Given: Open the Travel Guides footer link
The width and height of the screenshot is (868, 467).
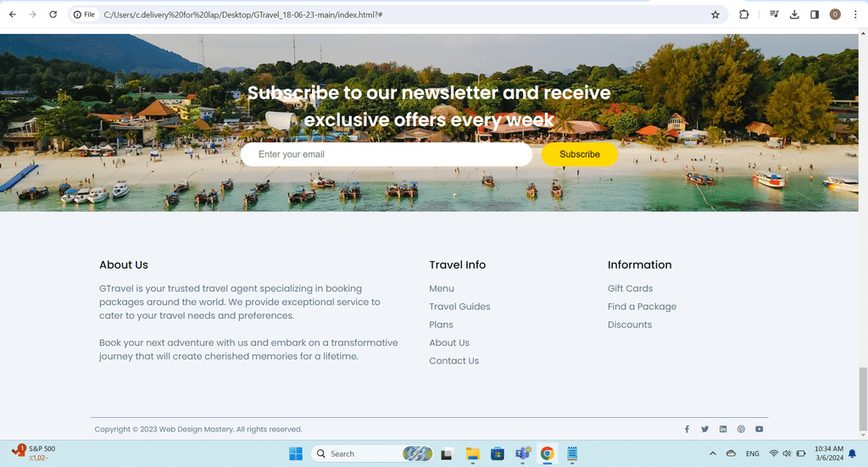Looking at the screenshot, I should 459,307.
